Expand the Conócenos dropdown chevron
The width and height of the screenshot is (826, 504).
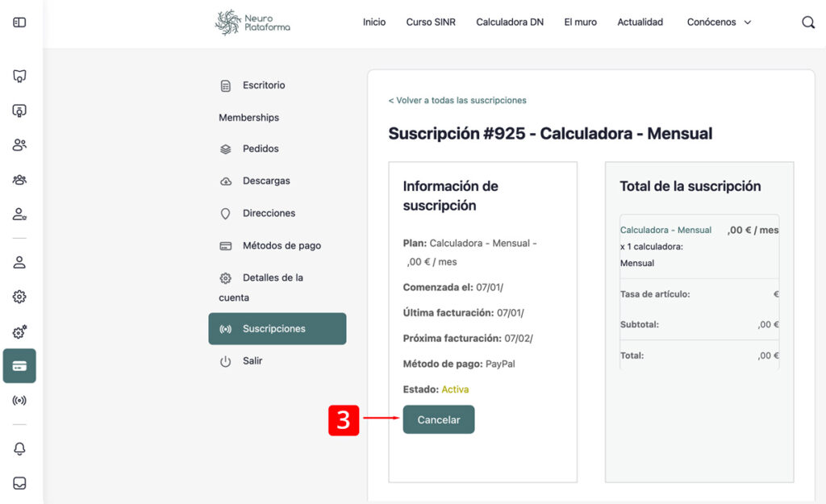748,22
